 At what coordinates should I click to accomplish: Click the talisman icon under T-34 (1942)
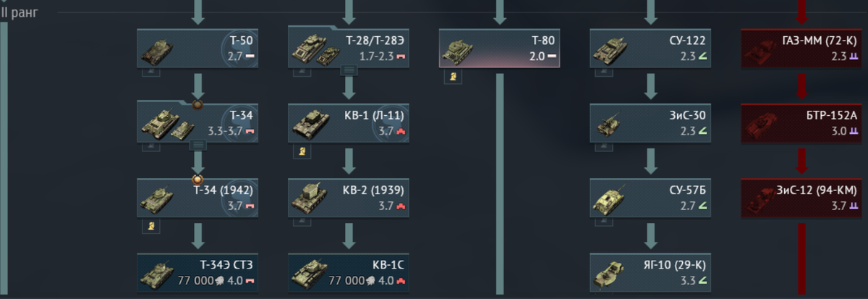point(151,227)
